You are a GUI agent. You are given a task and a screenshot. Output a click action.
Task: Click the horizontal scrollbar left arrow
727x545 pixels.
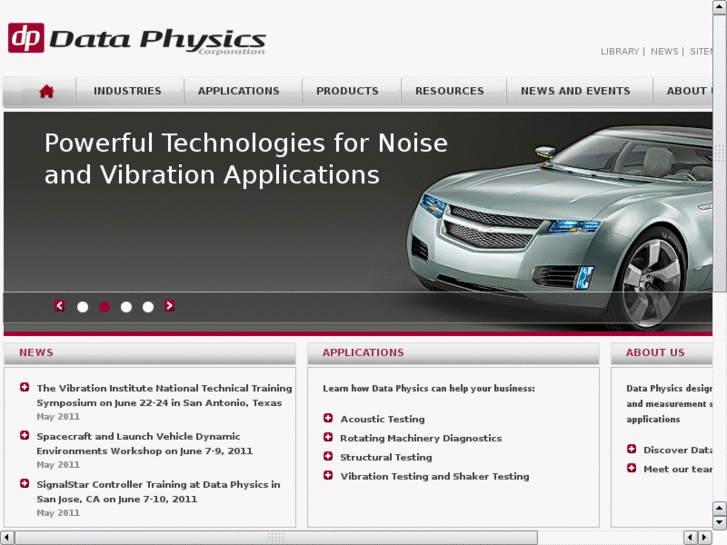[6, 538]
